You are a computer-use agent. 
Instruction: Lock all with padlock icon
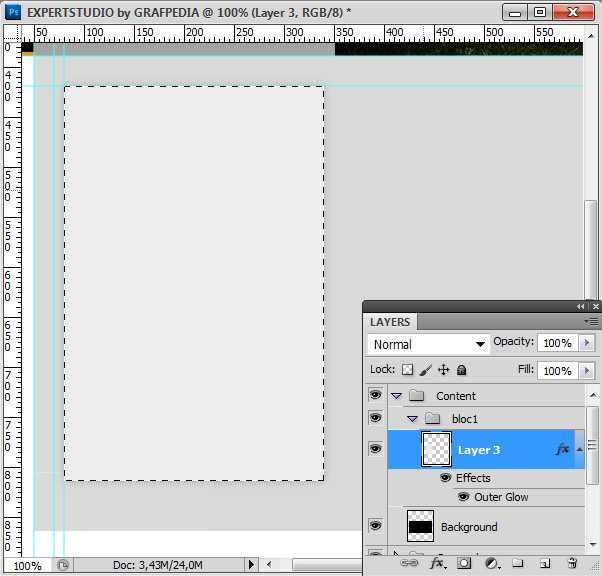461,370
